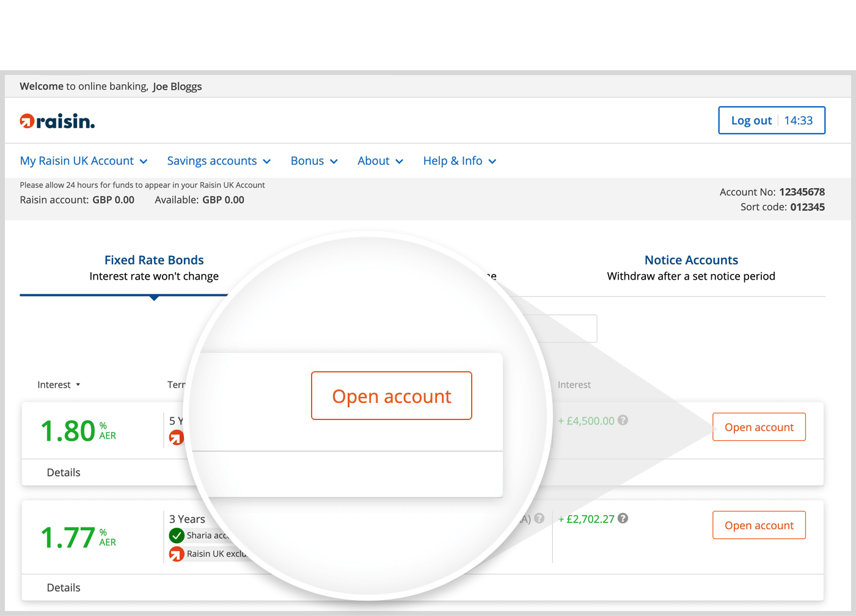Image resolution: width=856 pixels, height=616 pixels.
Task: Click the + £4,500.00 interest value
Action: [586, 421]
